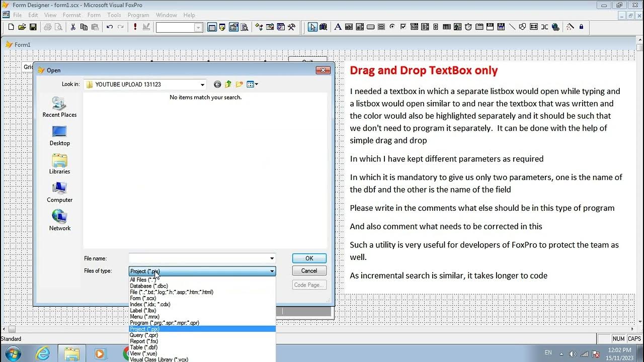The width and height of the screenshot is (644, 362).
Task: Select the Label control tool
Action: coord(338,27)
